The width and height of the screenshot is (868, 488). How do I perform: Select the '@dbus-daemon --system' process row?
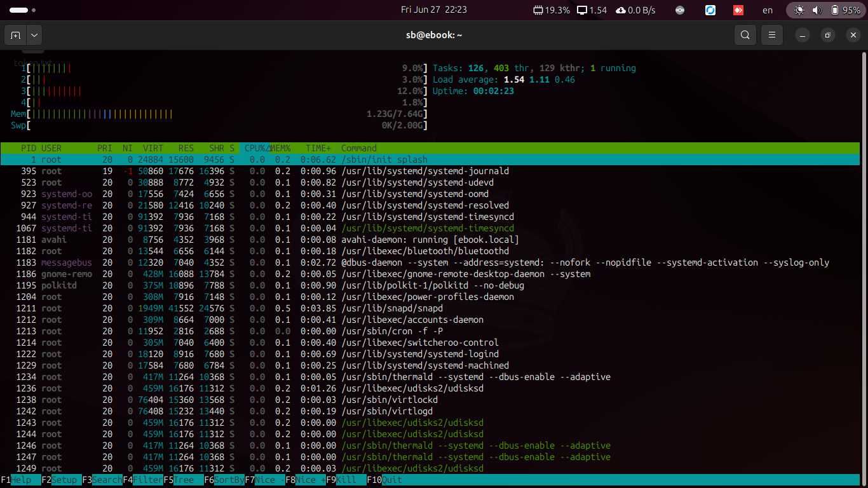pos(430,262)
